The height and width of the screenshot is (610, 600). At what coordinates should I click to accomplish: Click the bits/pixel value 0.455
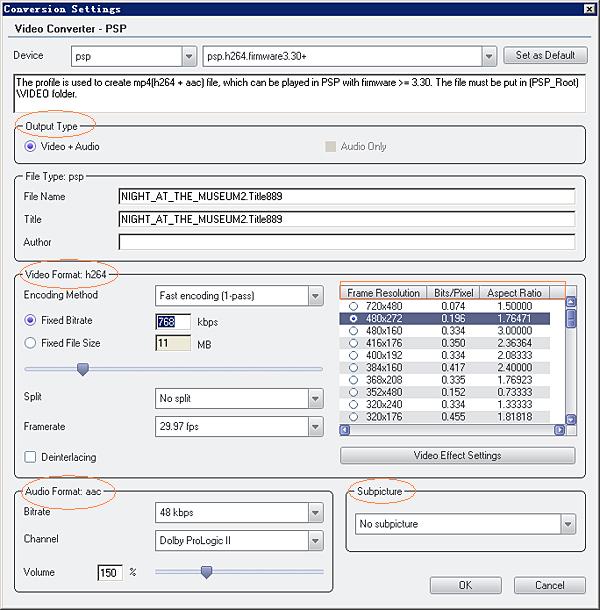pos(453,417)
